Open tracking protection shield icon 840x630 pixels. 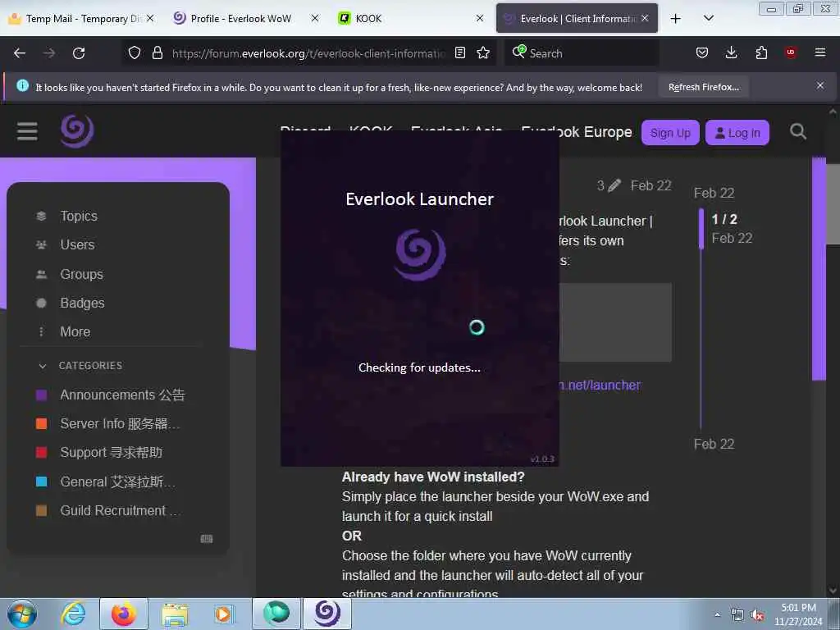coord(135,52)
